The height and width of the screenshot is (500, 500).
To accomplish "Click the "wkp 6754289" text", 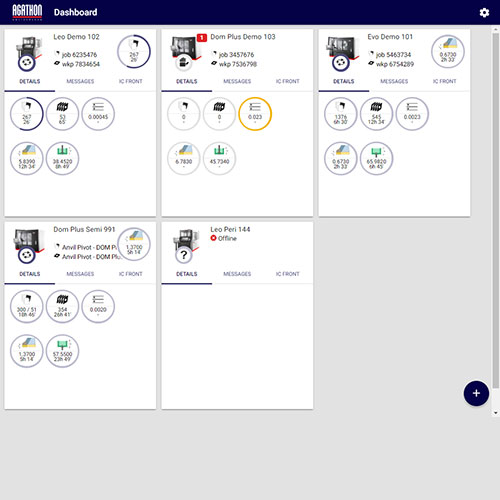I will click(395, 64).
